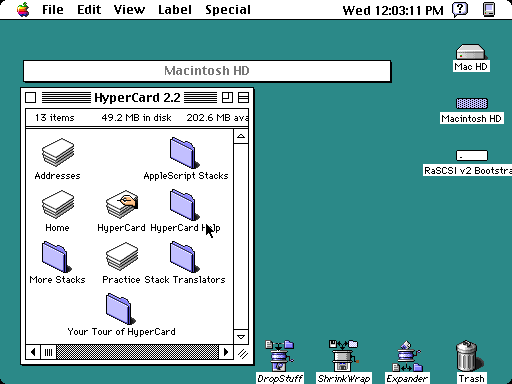Select the Practice stack icon
This screenshot has height=384, width=512.
[x=122, y=256]
